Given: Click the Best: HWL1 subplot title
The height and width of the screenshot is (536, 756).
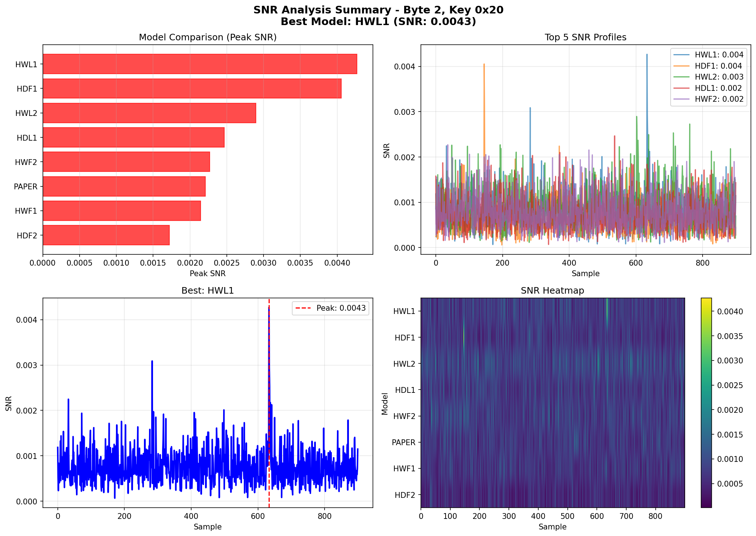Looking at the screenshot, I should pyautogui.click(x=208, y=291).
